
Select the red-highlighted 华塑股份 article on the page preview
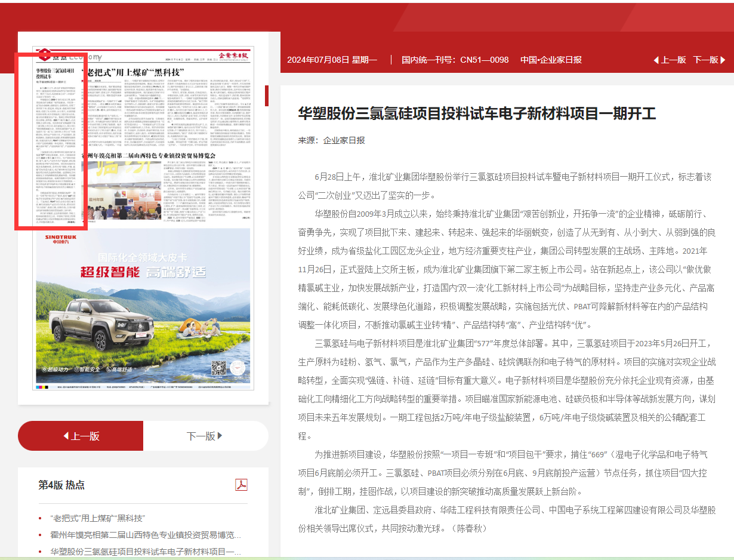point(51,140)
